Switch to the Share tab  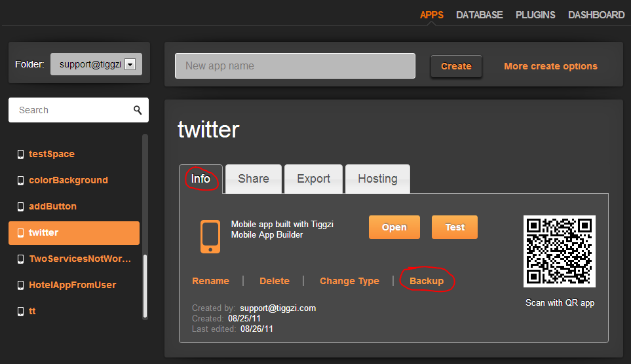pyautogui.click(x=253, y=179)
